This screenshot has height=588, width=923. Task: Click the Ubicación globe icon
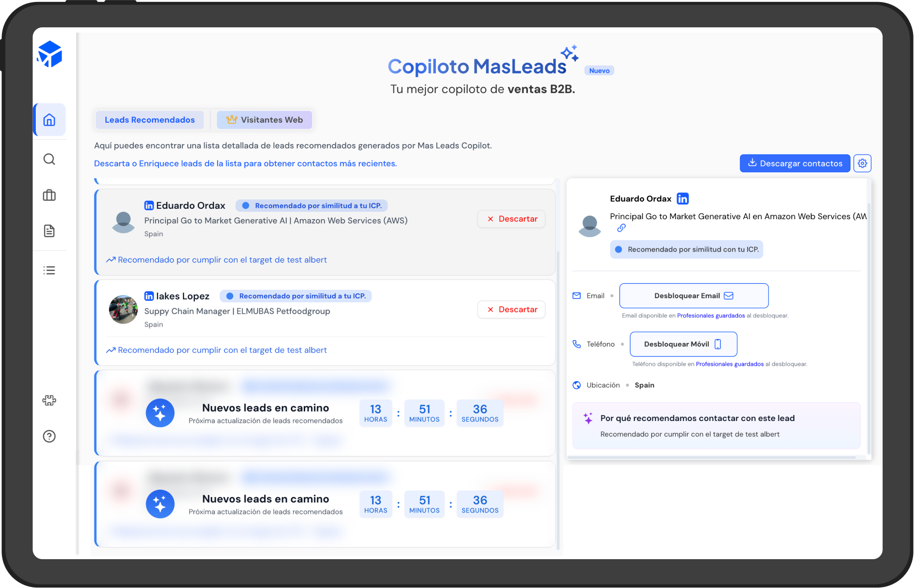(x=577, y=385)
